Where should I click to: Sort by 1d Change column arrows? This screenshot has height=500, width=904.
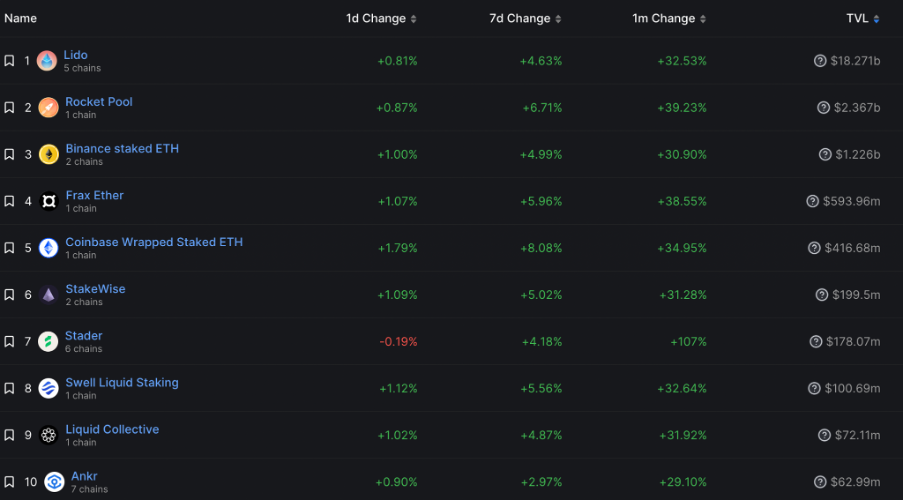(x=414, y=19)
